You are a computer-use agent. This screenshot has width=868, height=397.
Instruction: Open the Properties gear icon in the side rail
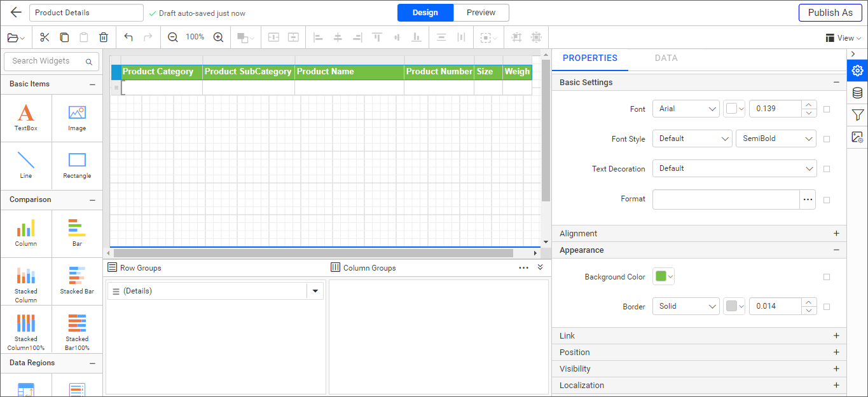pyautogui.click(x=857, y=71)
